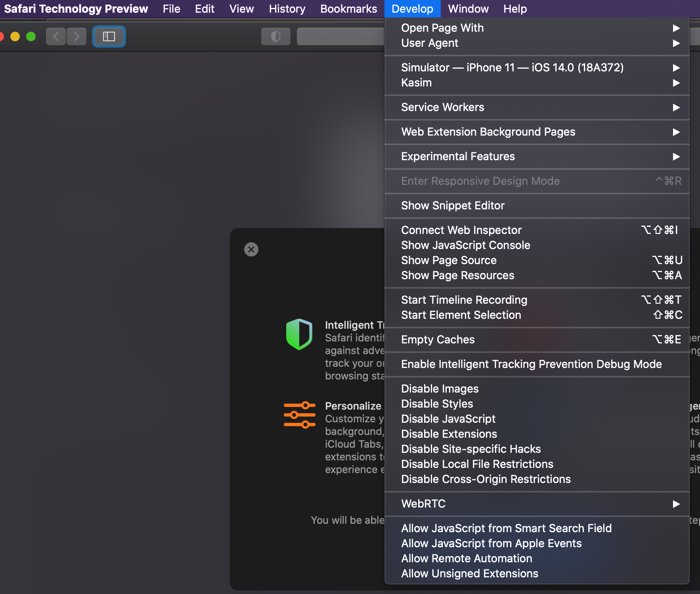This screenshot has height=594, width=700.
Task: Select Start Element Selection
Action: 537,315
